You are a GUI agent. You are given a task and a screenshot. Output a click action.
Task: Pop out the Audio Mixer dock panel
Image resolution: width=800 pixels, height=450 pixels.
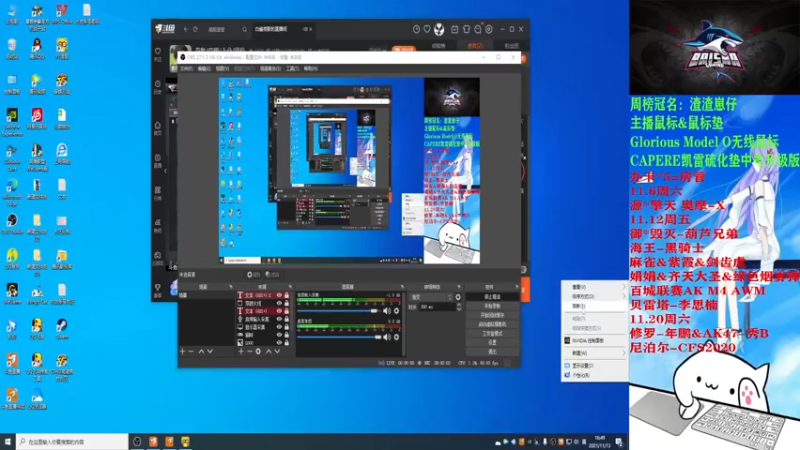[x=403, y=287]
